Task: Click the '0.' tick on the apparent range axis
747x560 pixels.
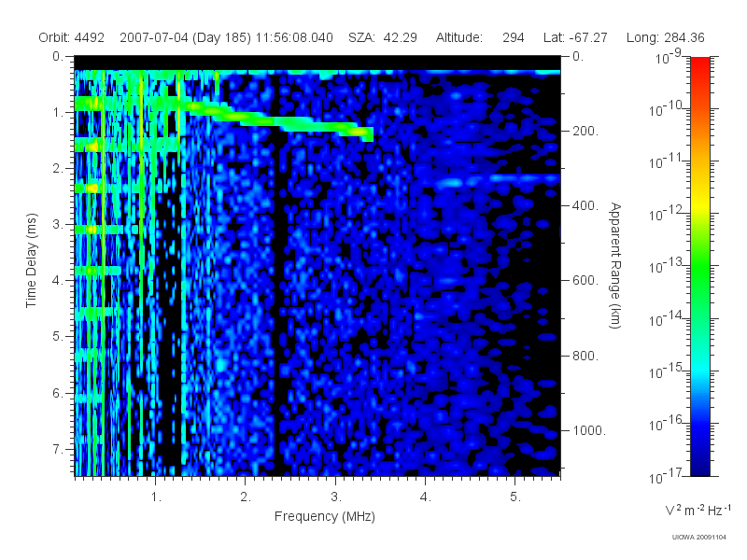Action: 578,57
